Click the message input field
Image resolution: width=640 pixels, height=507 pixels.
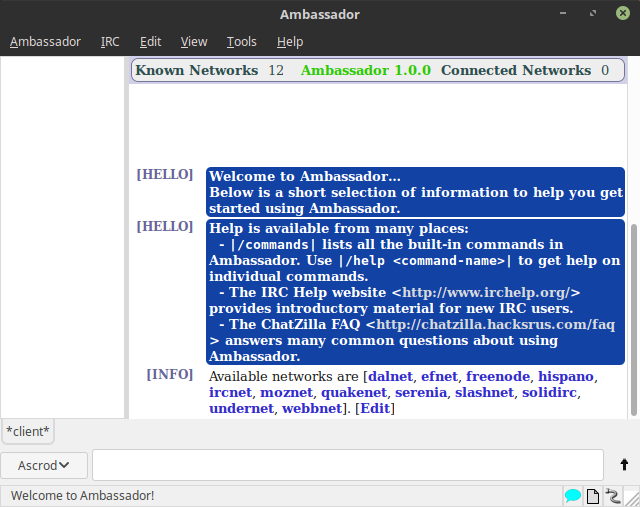point(348,465)
